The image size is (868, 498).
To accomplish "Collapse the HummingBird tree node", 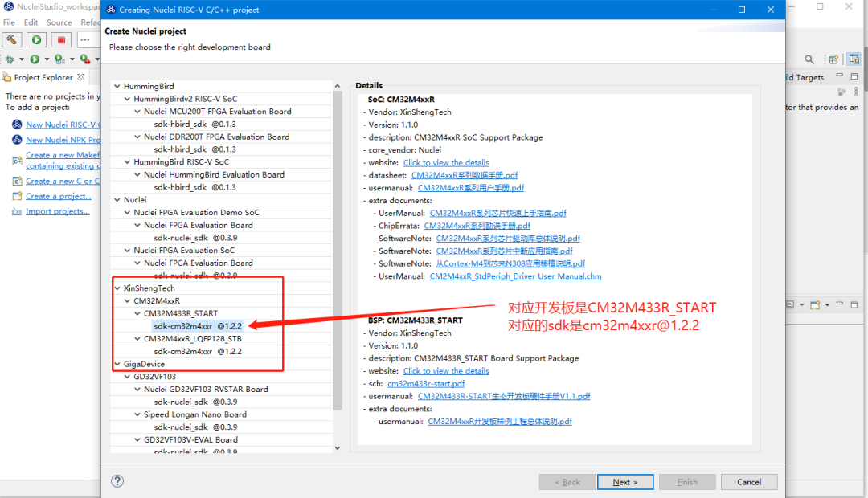I will coord(117,86).
